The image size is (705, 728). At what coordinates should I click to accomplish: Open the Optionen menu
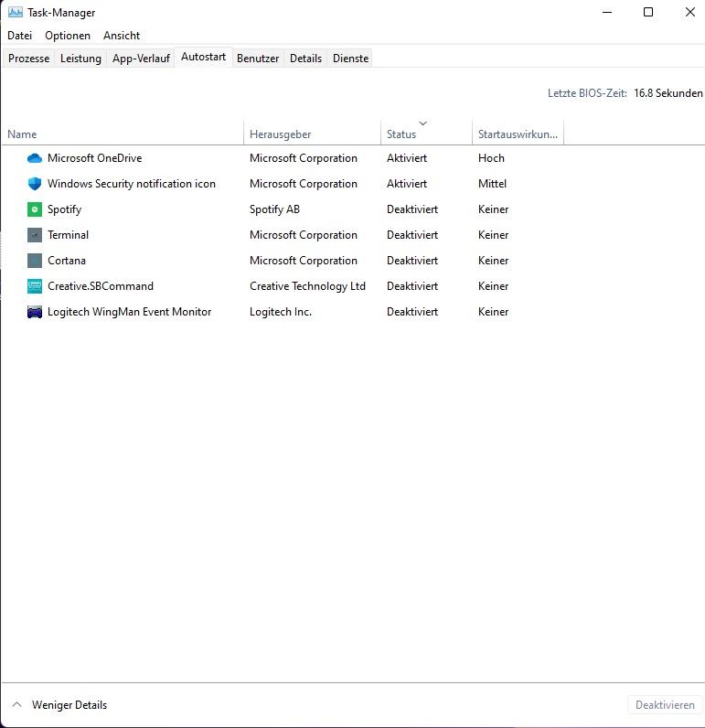pyautogui.click(x=68, y=36)
